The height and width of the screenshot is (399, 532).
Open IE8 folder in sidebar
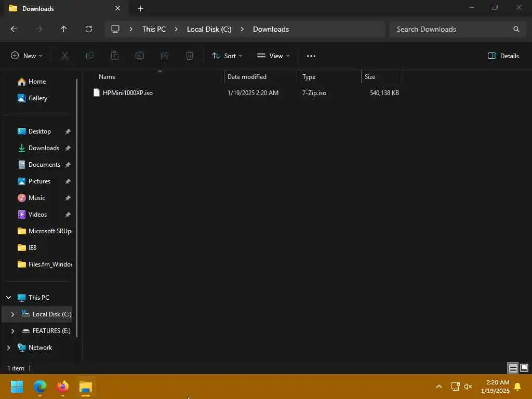[27, 248]
